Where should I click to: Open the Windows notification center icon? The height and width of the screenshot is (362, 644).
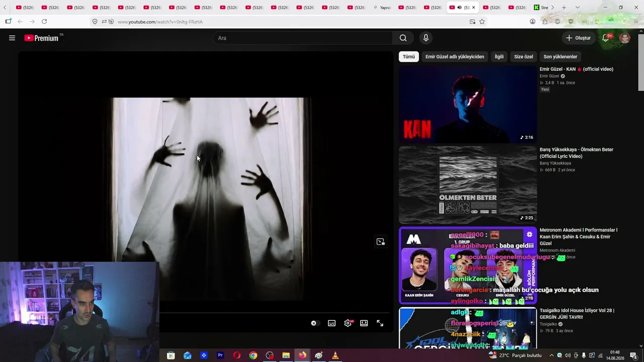point(633,355)
